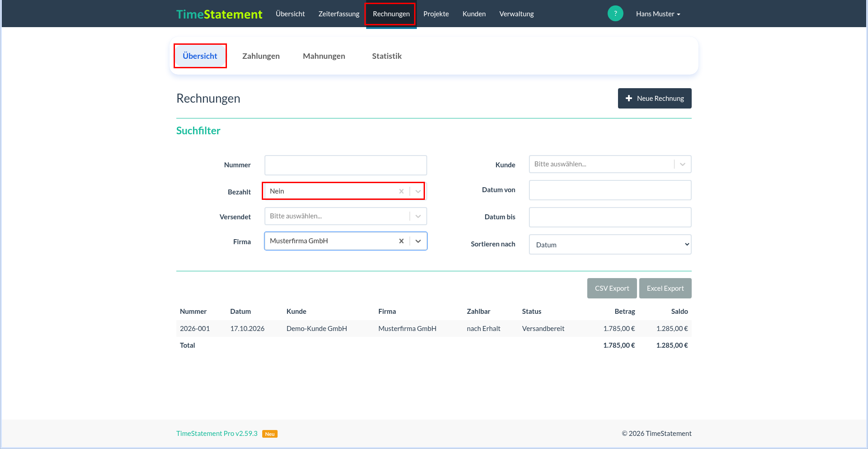The image size is (868, 449).
Task: Open the help question mark icon
Action: point(615,14)
